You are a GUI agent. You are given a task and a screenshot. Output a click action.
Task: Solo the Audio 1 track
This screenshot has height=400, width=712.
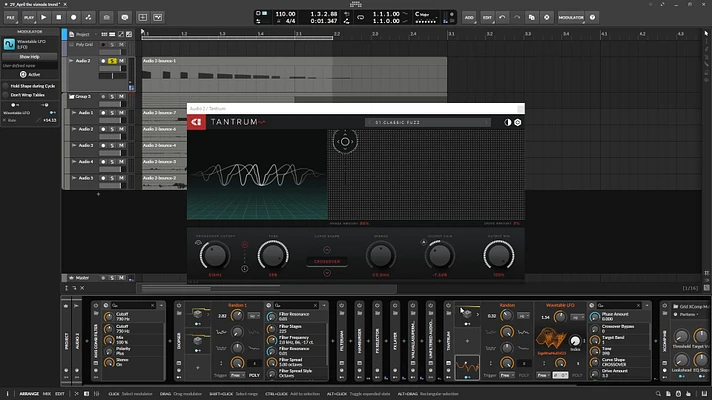[x=112, y=113]
